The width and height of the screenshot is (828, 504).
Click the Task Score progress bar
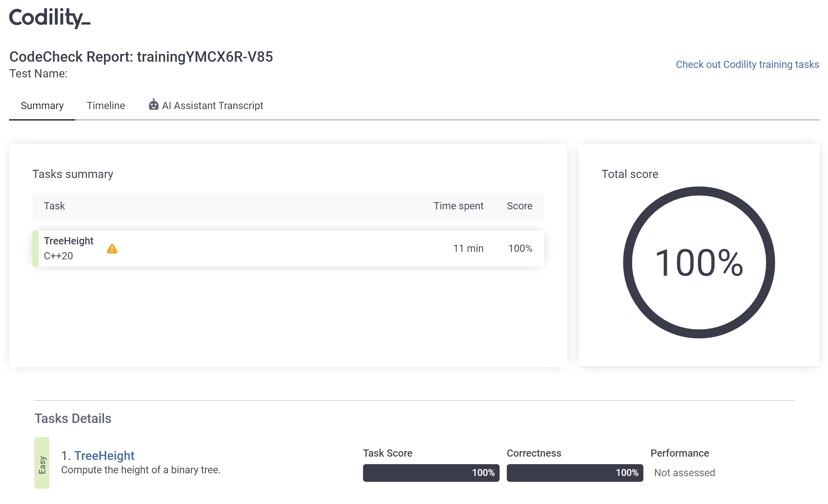tap(431, 473)
